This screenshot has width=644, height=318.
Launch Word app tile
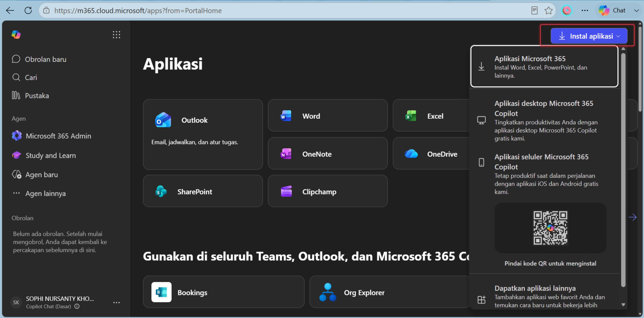328,115
